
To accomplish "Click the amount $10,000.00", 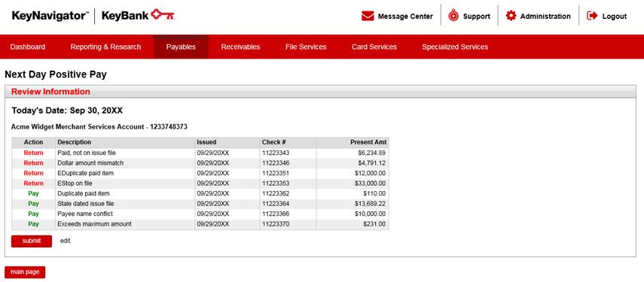I will (x=370, y=214).
